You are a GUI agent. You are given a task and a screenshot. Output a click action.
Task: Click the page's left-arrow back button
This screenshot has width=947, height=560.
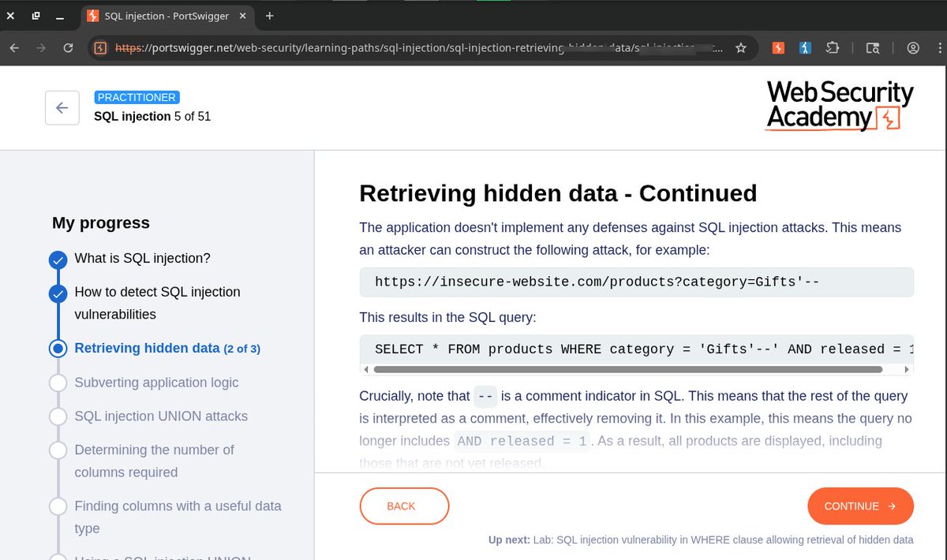pyautogui.click(x=62, y=108)
